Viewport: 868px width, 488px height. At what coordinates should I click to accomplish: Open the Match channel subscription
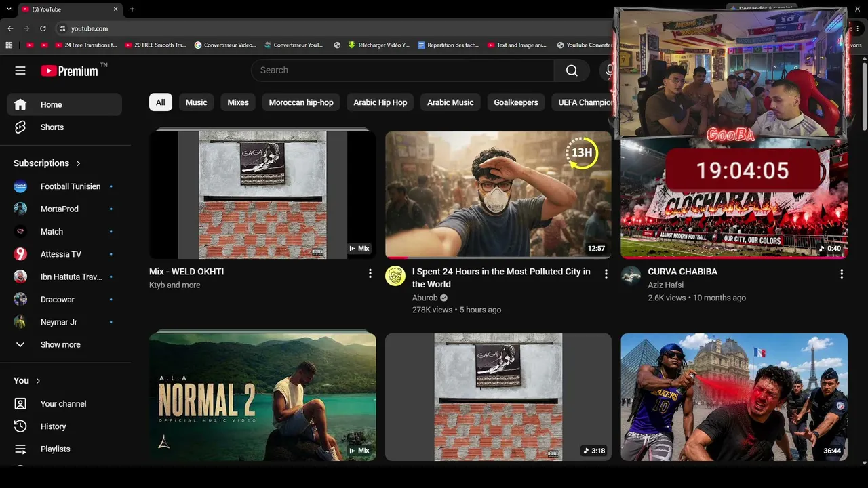64,232
